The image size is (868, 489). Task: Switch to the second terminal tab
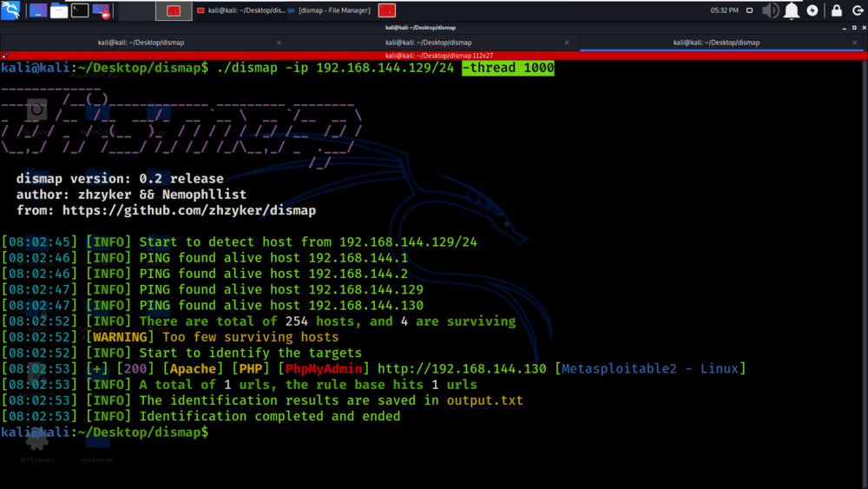click(429, 43)
